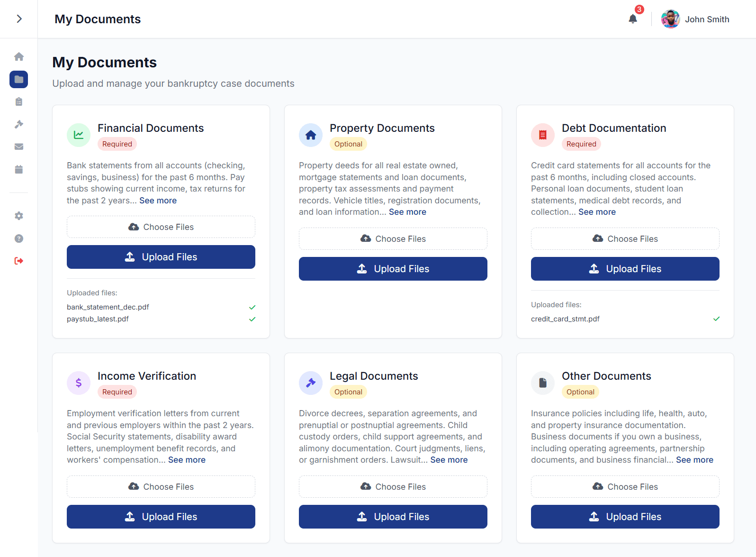
Task: Open the gavel icon in sidebar
Action: [x=19, y=124]
